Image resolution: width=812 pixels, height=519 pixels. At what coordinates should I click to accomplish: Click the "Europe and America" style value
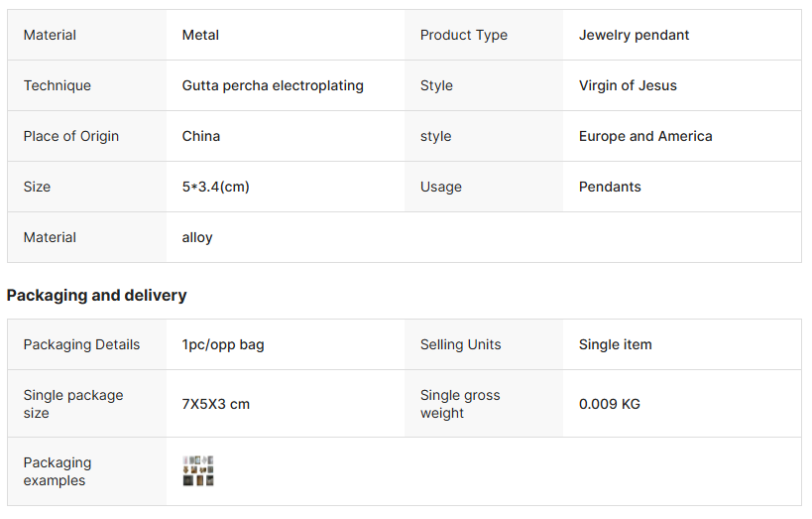tap(645, 136)
